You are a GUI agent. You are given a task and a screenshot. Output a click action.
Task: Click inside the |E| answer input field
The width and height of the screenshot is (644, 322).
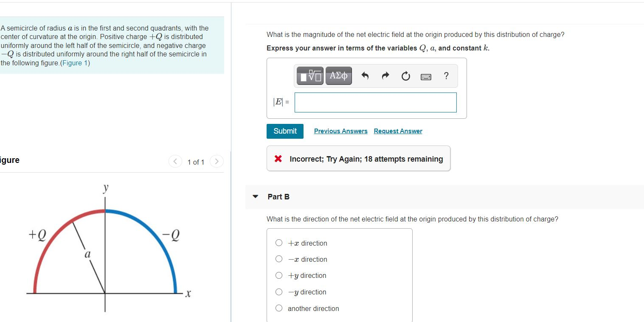375,102
